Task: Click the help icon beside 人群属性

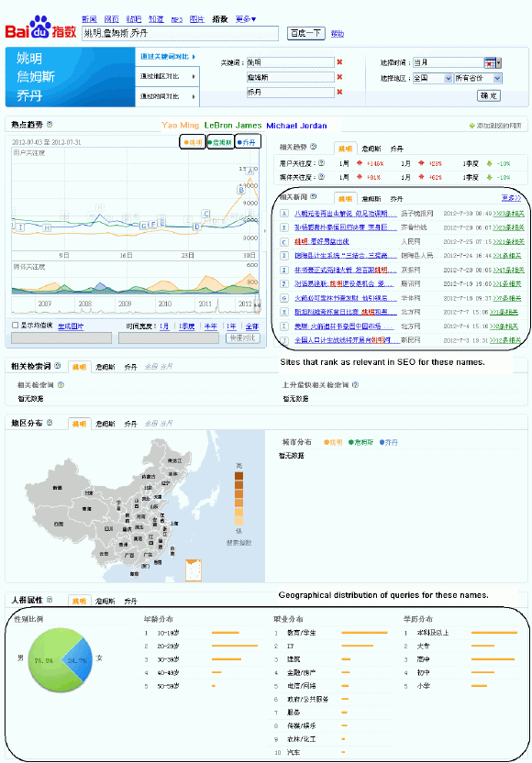Action: [50, 600]
